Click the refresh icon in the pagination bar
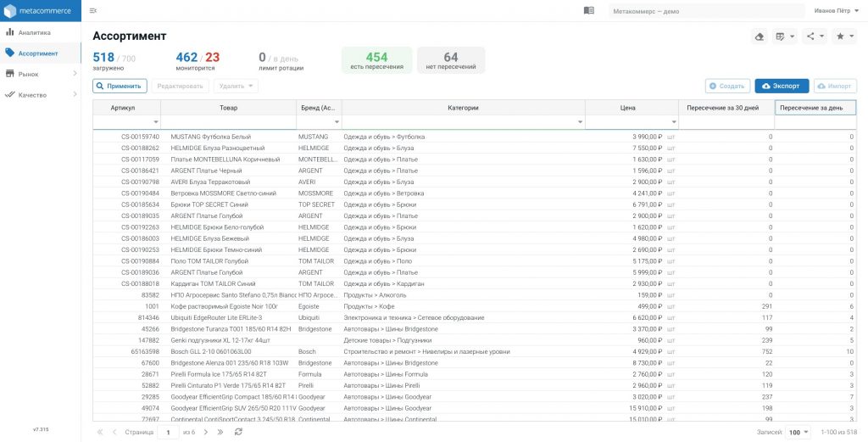This screenshot has height=442, width=868. pos(238,432)
